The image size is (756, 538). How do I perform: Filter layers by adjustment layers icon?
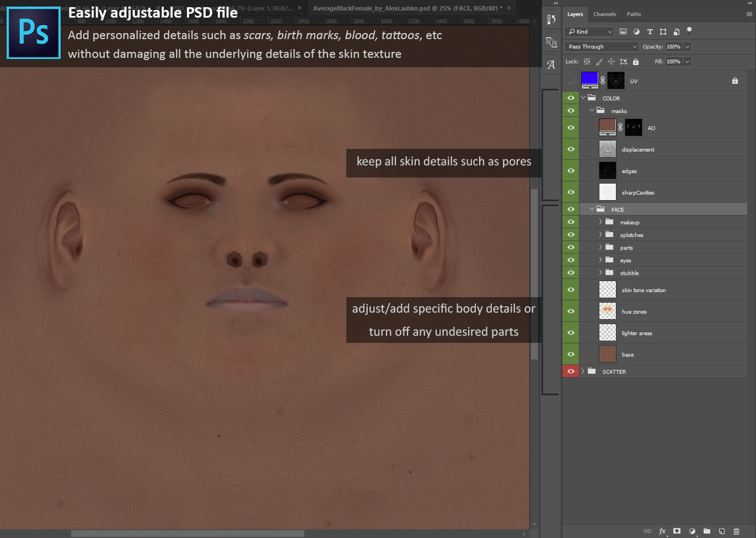click(x=636, y=31)
